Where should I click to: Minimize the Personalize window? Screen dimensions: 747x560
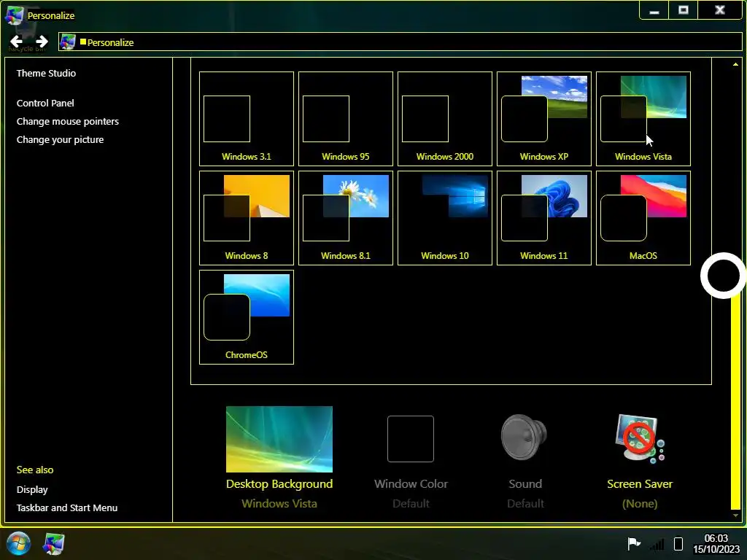[x=654, y=10]
